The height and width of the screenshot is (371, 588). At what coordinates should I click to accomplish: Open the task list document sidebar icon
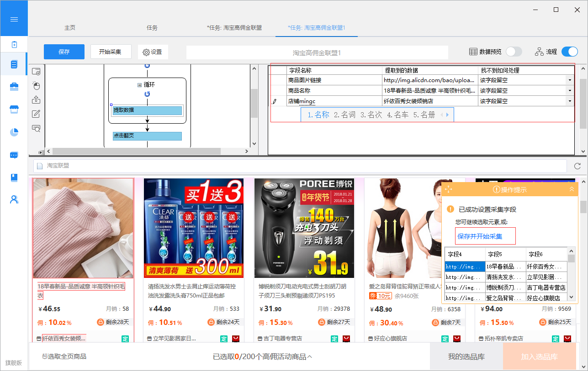coord(14,65)
